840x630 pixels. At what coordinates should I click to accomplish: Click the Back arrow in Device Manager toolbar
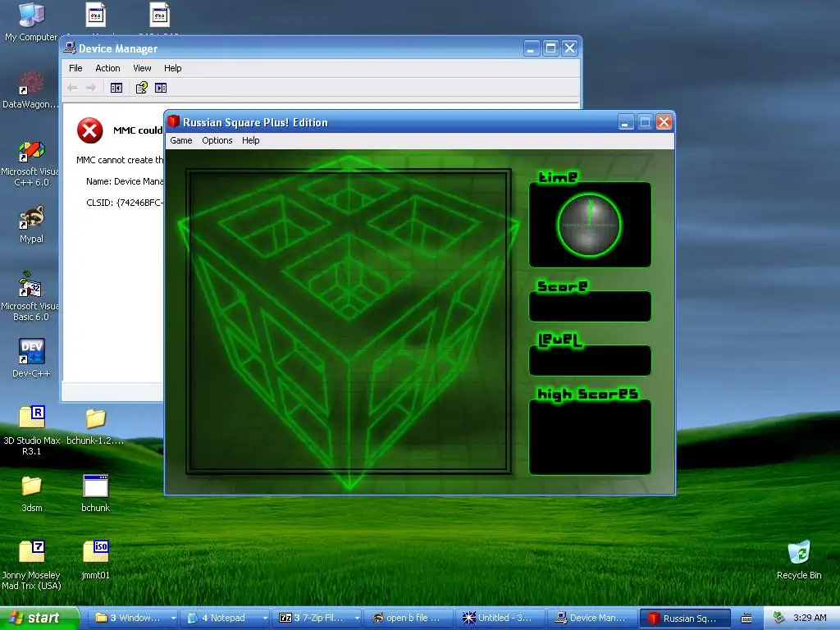pyautogui.click(x=73, y=88)
